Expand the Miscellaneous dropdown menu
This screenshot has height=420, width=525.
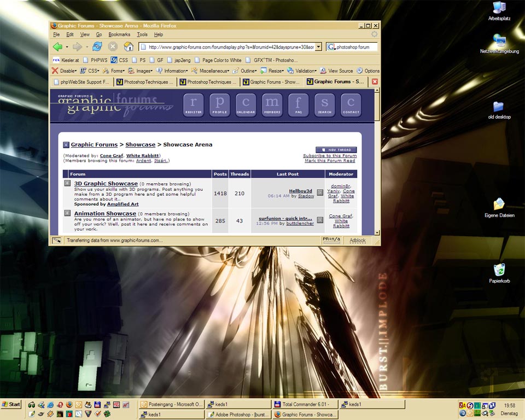coord(211,71)
